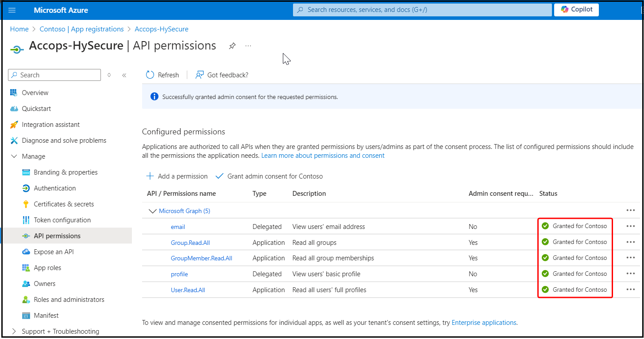Screen dimensions: 644x339
Task: Open Learn more about permissions and consent
Action: (x=323, y=156)
